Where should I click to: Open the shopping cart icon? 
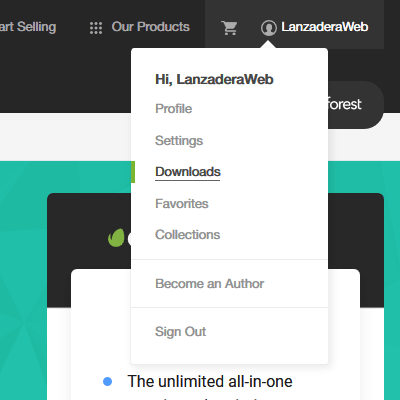(x=229, y=28)
